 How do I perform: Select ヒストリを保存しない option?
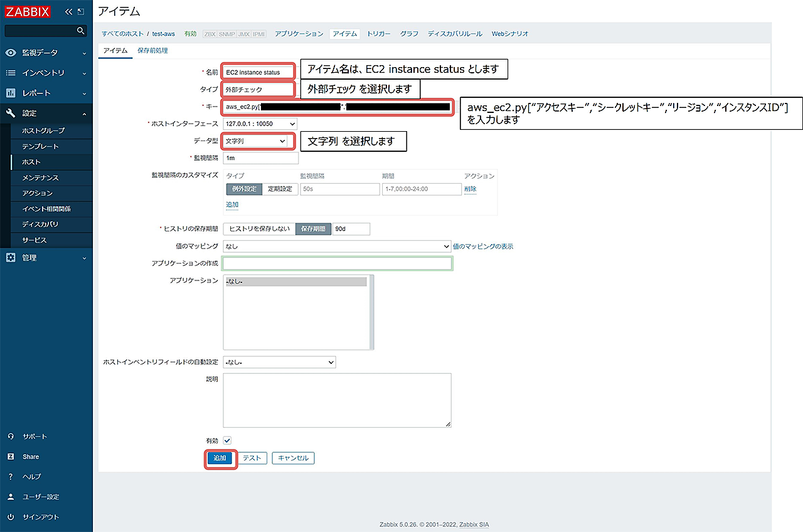tap(259, 229)
